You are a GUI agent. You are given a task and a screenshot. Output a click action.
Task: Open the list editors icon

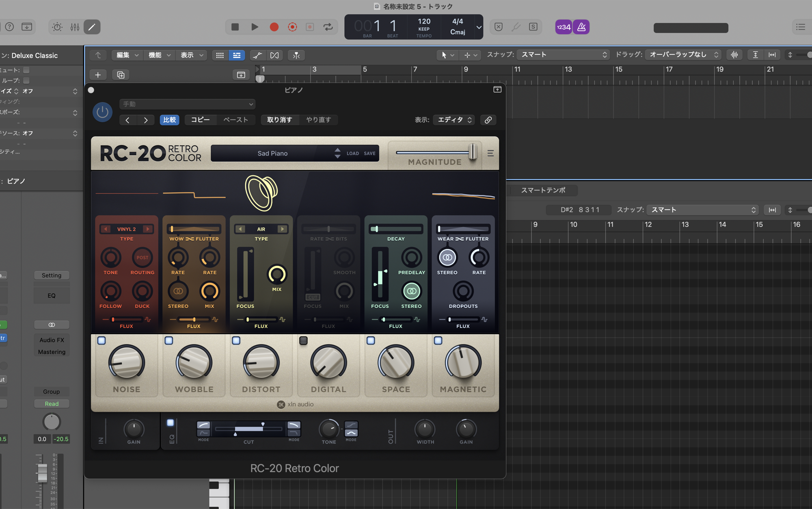[x=801, y=27]
